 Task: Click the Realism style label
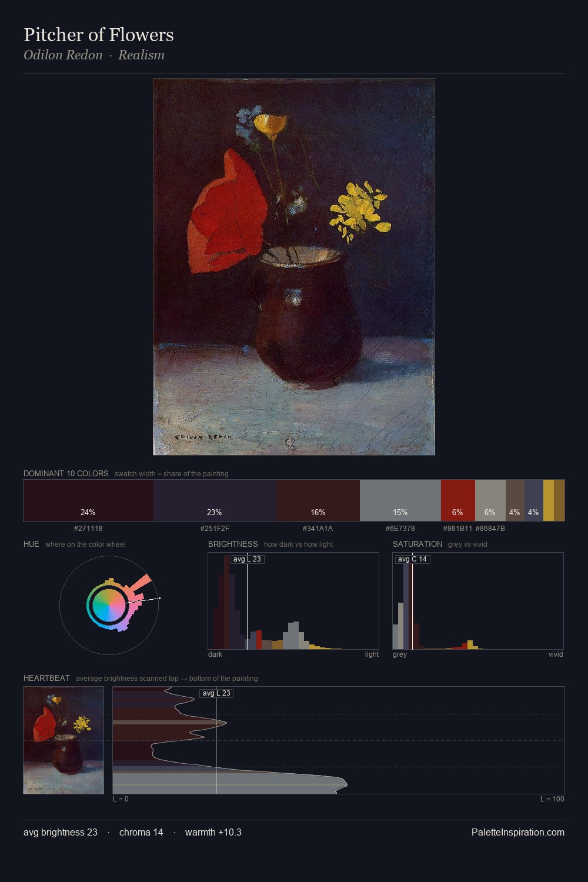(141, 55)
